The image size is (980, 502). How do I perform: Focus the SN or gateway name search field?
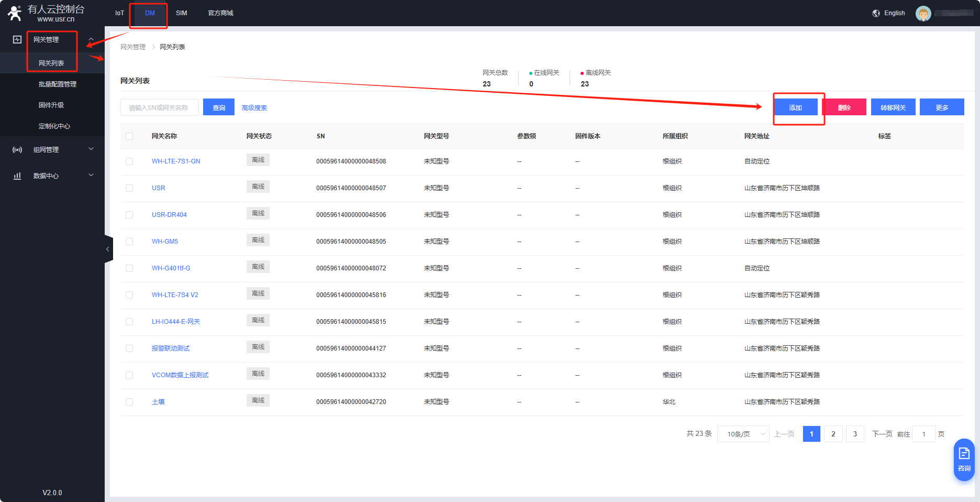pos(159,108)
